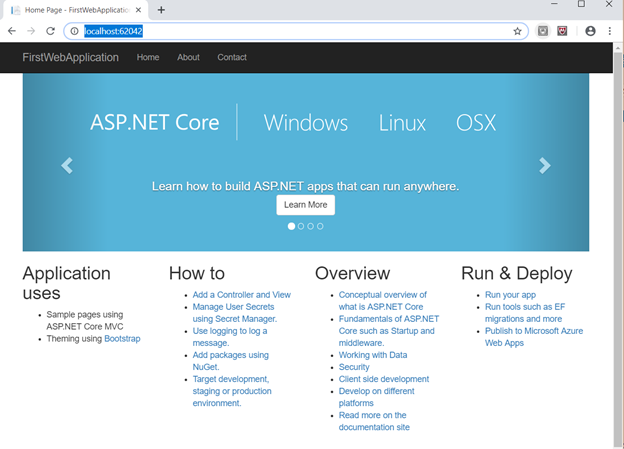Open Add a Controller and View link
This screenshot has width=624, height=449.
coord(242,295)
